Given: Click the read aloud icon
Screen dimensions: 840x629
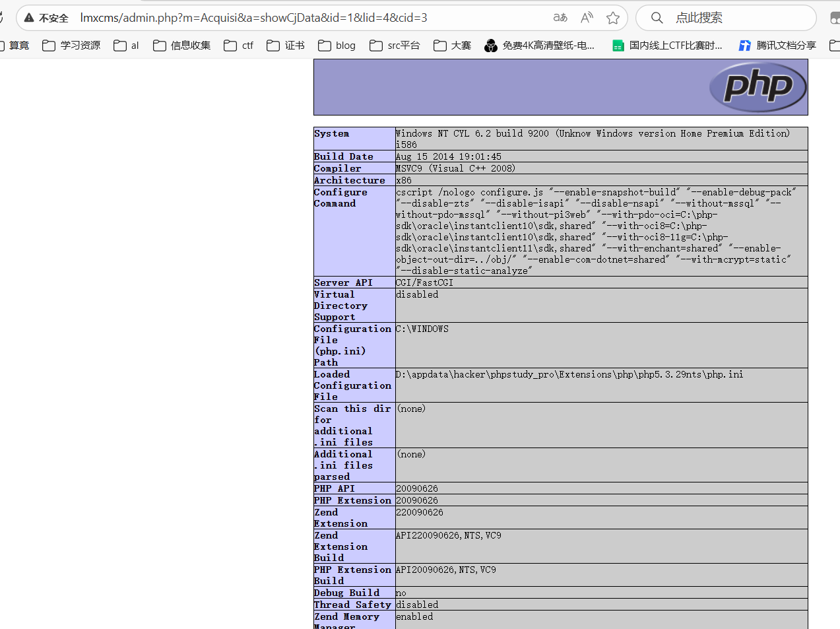Looking at the screenshot, I should pyautogui.click(x=587, y=18).
